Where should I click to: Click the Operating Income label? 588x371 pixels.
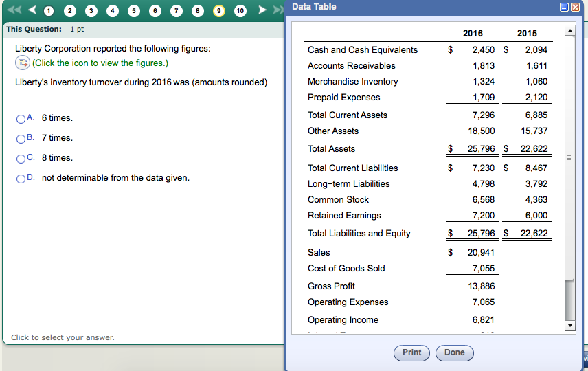pyautogui.click(x=343, y=320)
